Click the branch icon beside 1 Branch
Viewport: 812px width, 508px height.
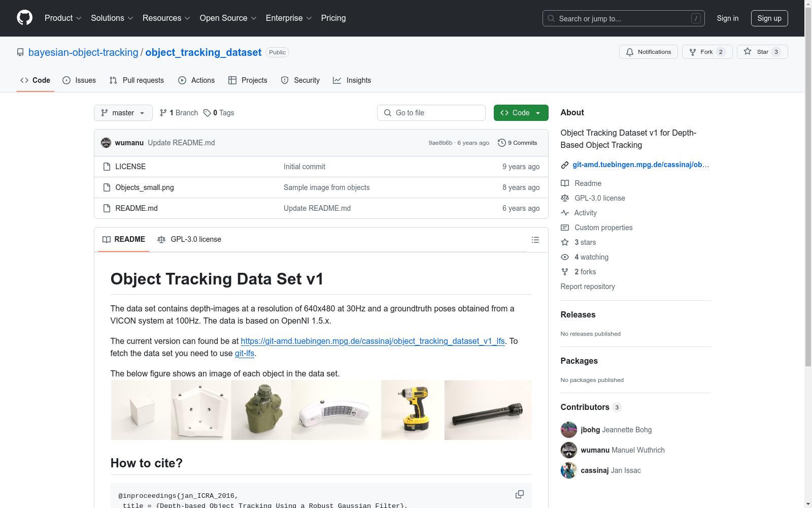pyautogui.click(x=163, y=113)
